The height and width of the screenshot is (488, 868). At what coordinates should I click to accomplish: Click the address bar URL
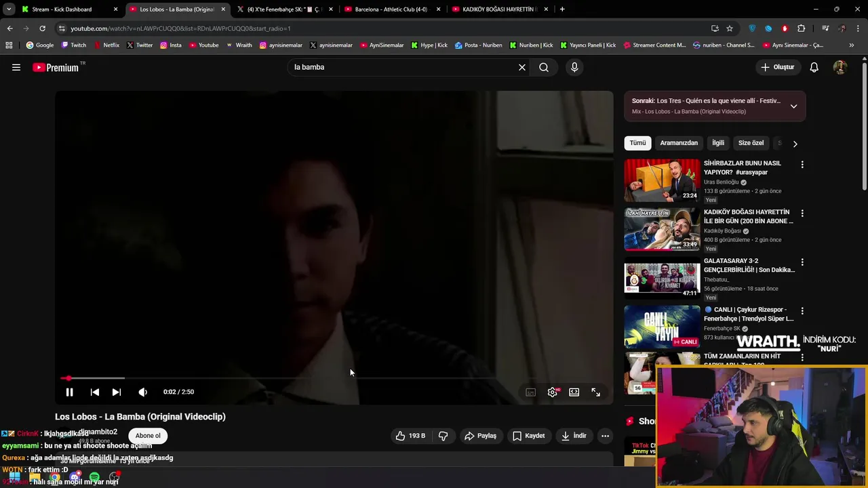point(180,28)
